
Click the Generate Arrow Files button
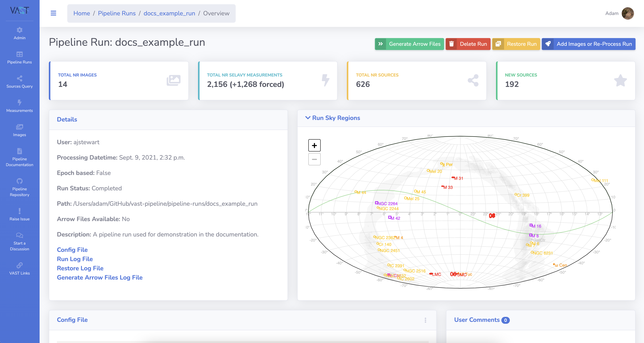409,44
